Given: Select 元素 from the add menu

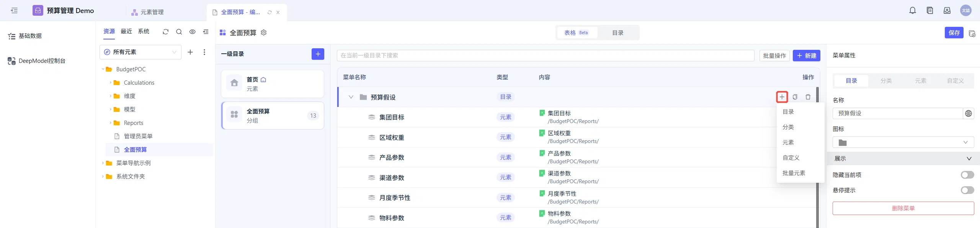Looking at the screenshot, I should tap(800, 143).
